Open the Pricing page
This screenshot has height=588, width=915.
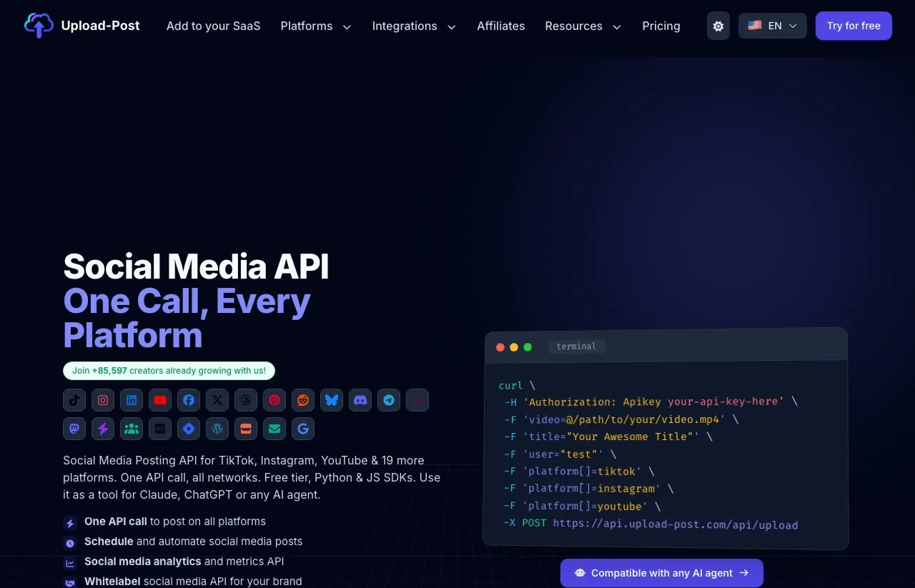(x=661, y=26)
